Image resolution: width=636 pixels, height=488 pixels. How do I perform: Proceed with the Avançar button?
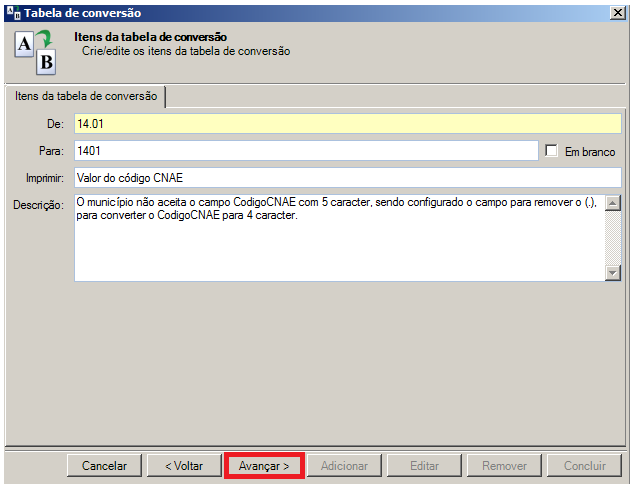[264, 466]
